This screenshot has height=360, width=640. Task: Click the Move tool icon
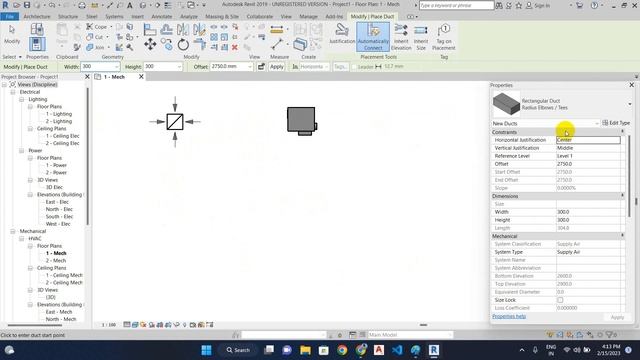coord(150,44)
